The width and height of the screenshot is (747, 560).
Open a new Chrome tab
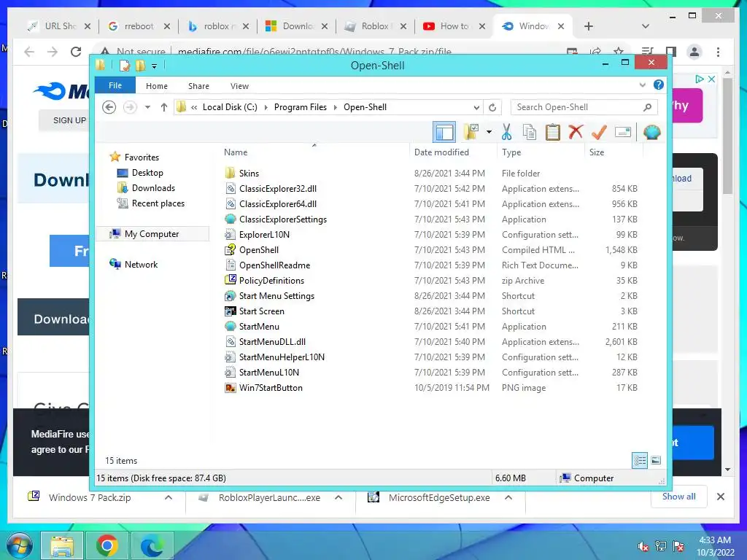pyautogui.click(x=589, y=26)
